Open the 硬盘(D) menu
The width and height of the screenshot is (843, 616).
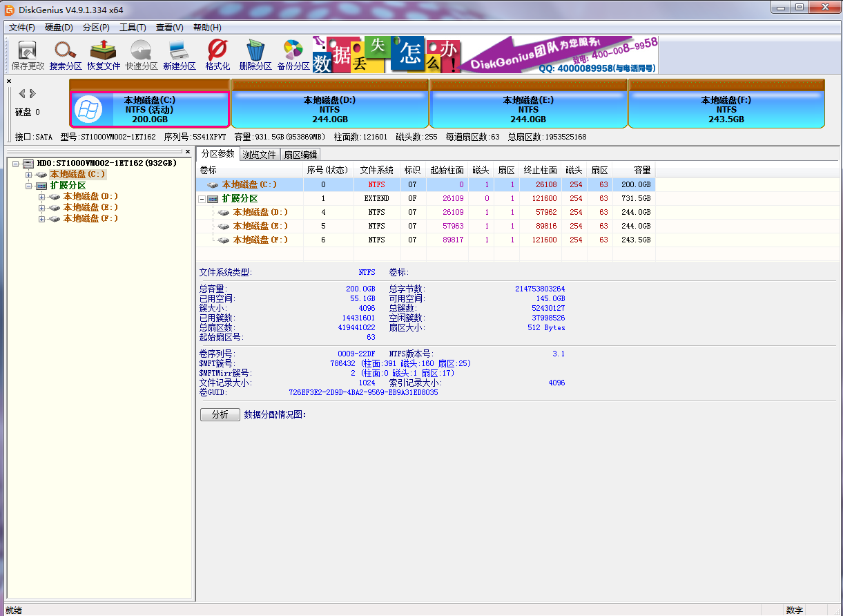pyautogui.click(x=59, y=28)
